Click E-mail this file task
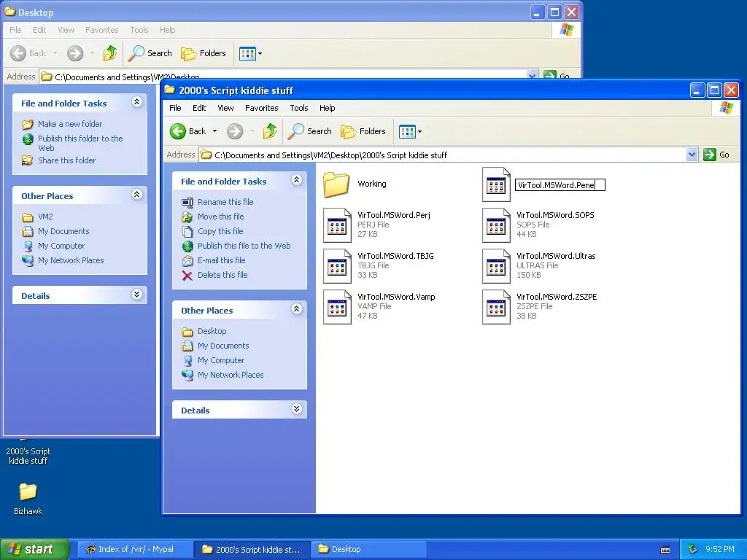Viewport: 747px width, 560px height. (x=222, y=260)
